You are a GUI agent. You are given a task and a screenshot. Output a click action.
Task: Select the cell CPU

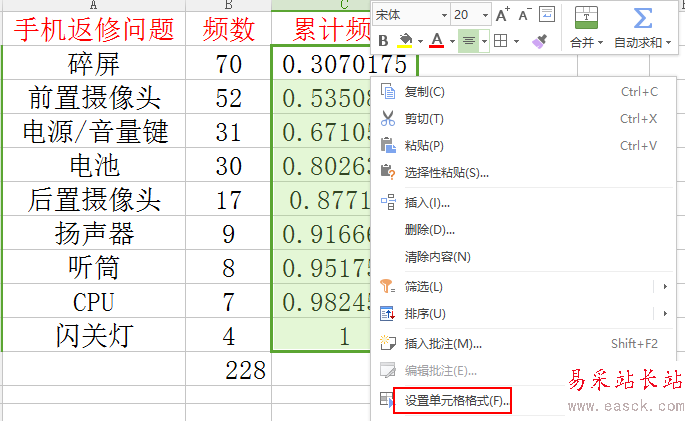94,301
